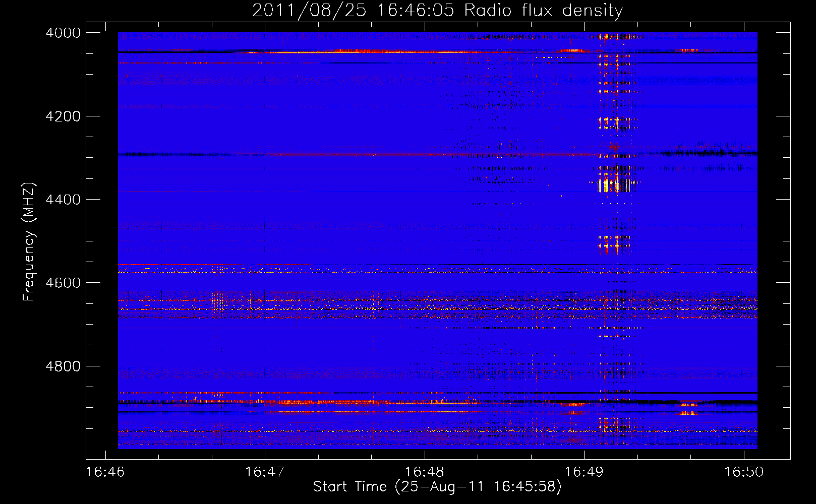Click the time tick label '16:50'
The image size is (816, 504).
pos(744,472)
